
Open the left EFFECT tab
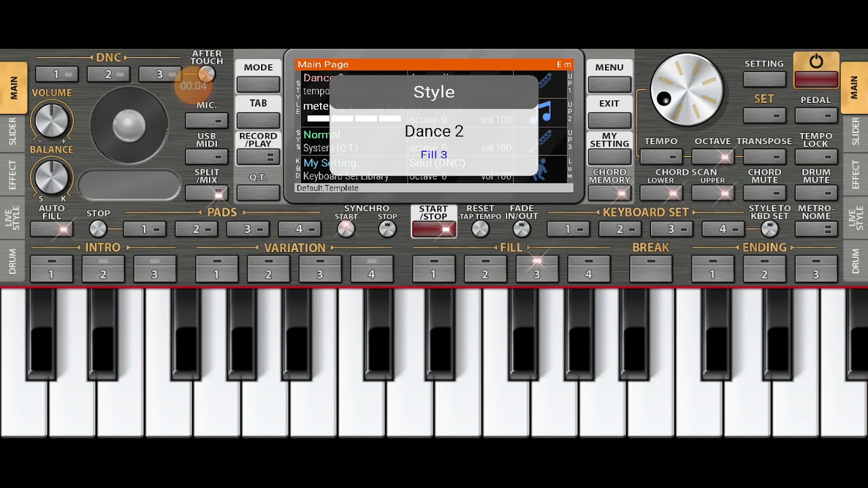12,175
